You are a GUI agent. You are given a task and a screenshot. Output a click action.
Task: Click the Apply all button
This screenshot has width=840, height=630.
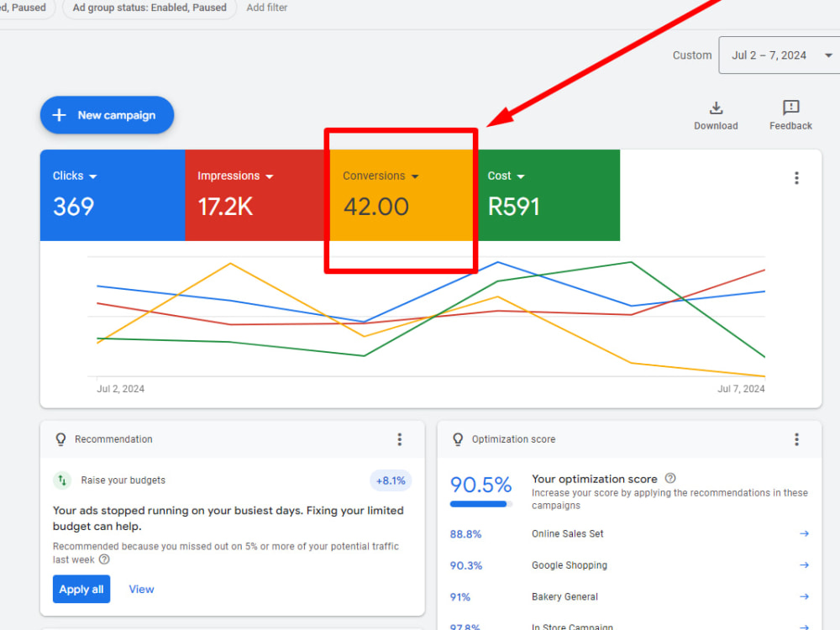point(81,590)
